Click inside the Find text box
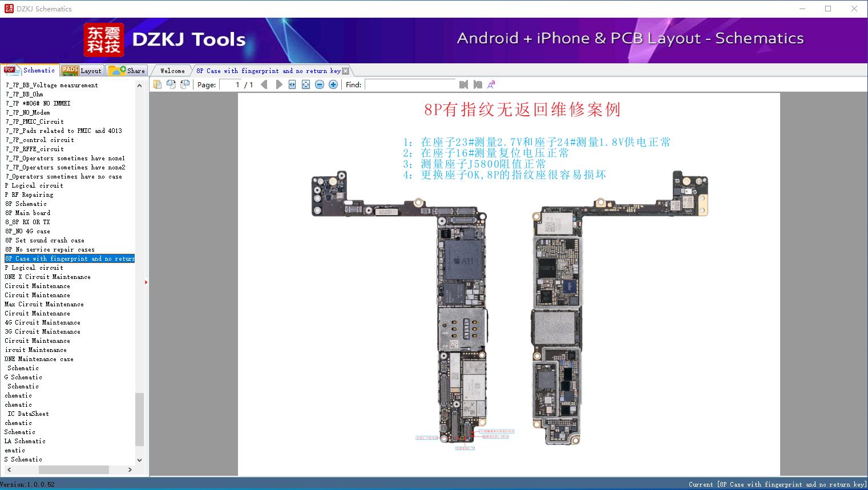The width and height of the screenshot is (868, 490). pyautogui.click(x=411, y=84)
